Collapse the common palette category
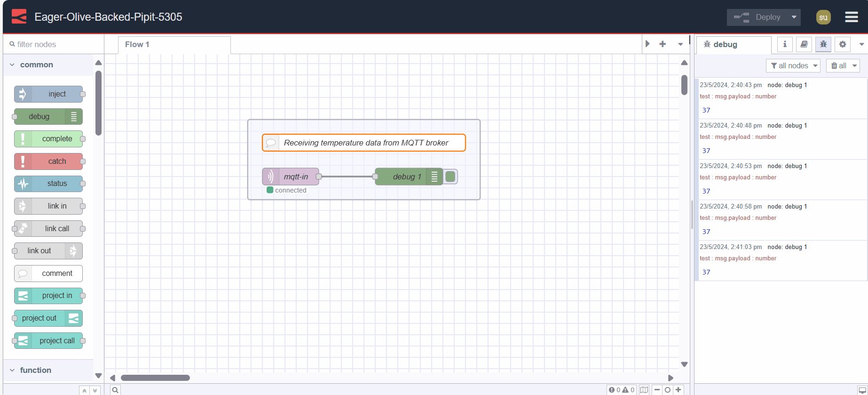The image size is (868, 395). tap(48, 65)
